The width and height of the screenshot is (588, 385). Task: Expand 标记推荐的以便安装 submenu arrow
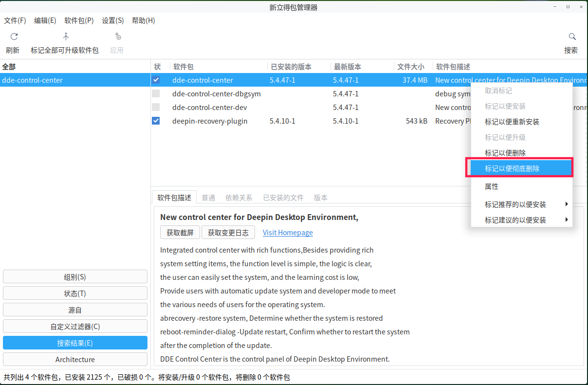[x=567, y=204]
